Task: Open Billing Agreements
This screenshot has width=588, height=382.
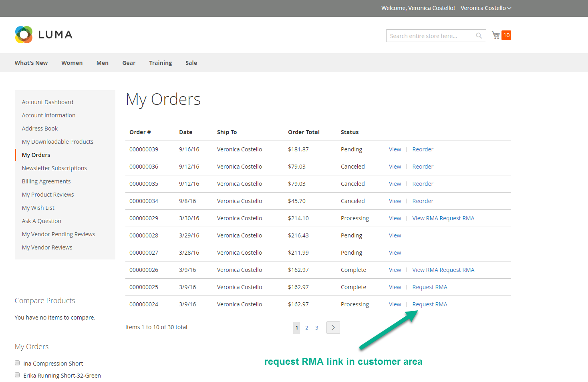Action: (46, 181)
